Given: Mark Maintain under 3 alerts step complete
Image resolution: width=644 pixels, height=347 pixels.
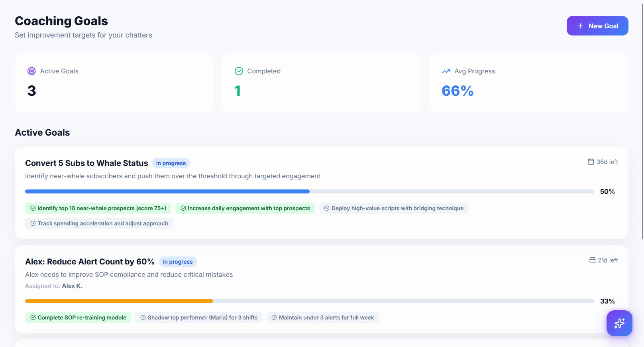Looking at the screenshot, I should 322,317.
